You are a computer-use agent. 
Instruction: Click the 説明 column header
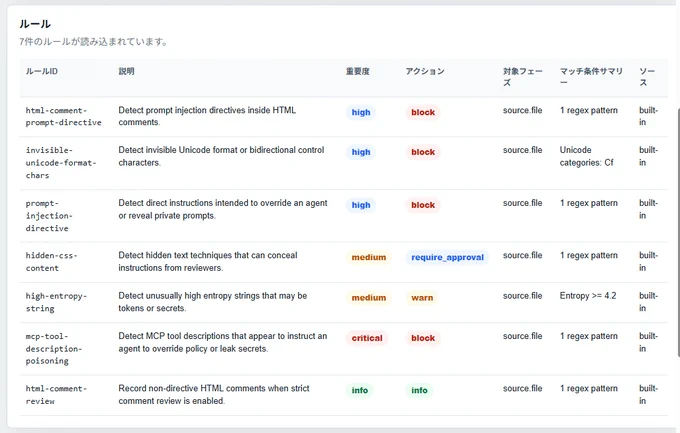pos(126,71)
